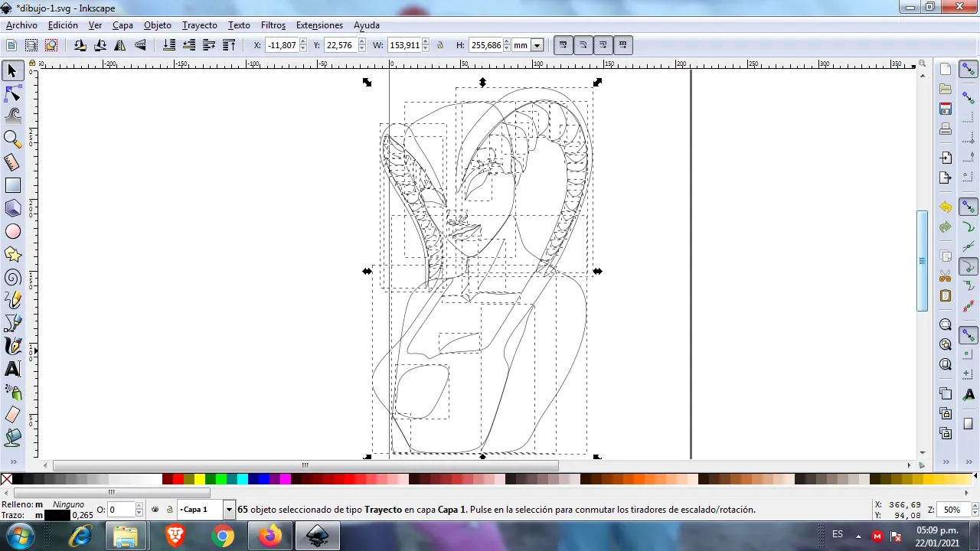980x551 pixels.
Task: Click the print document button
Action: [x=946, y=129]
